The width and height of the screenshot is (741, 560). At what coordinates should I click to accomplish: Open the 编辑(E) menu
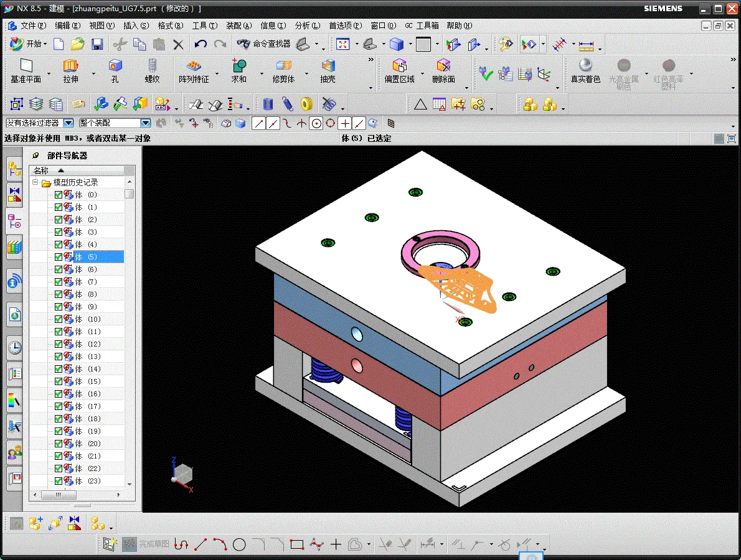[x=68, y=26]
